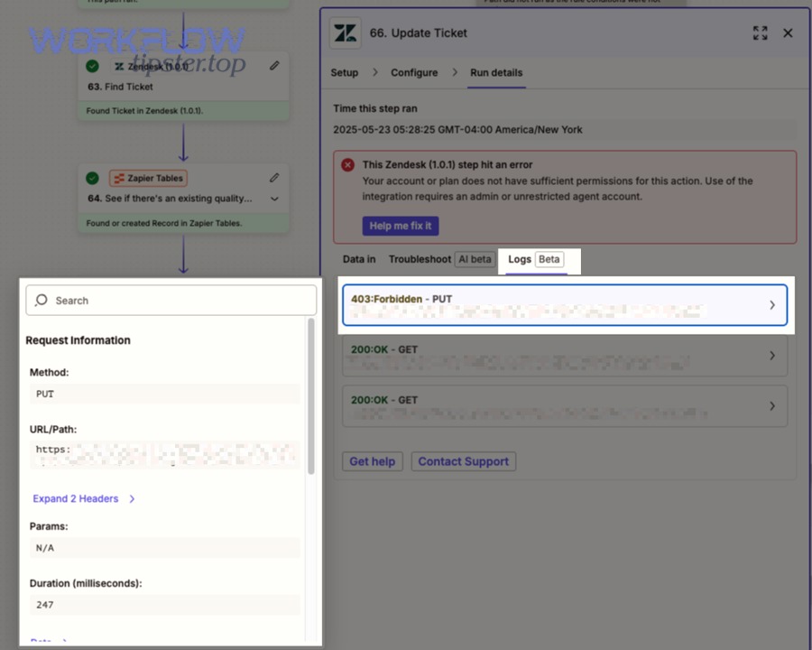Click the Help me fix it button
Image resolution: width=812 pixels, height=650 pixels.
click(x=401, y=226)
